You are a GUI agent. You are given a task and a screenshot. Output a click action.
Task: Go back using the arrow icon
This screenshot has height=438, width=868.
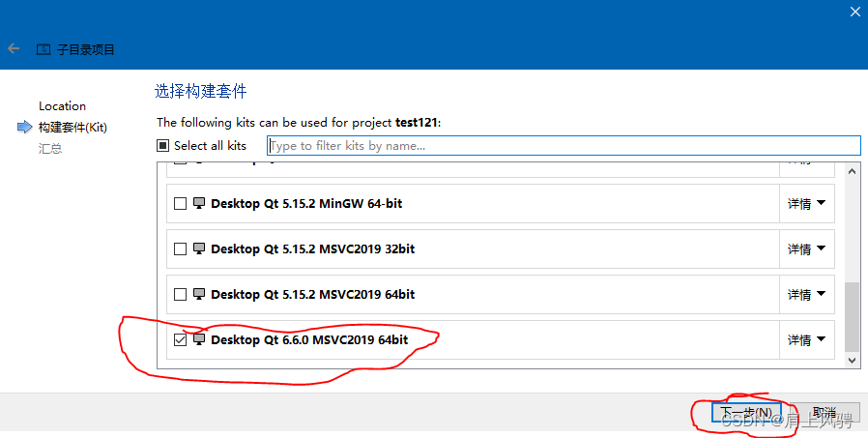click(14, 48)
